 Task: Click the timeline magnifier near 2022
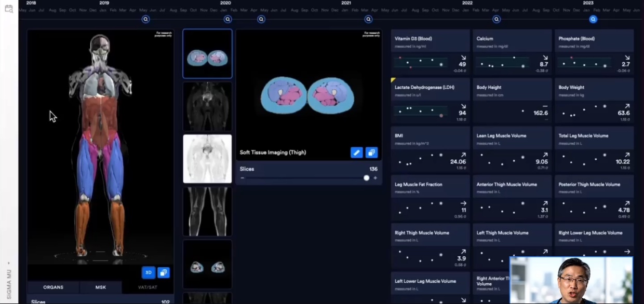click(x=497, y=19)
